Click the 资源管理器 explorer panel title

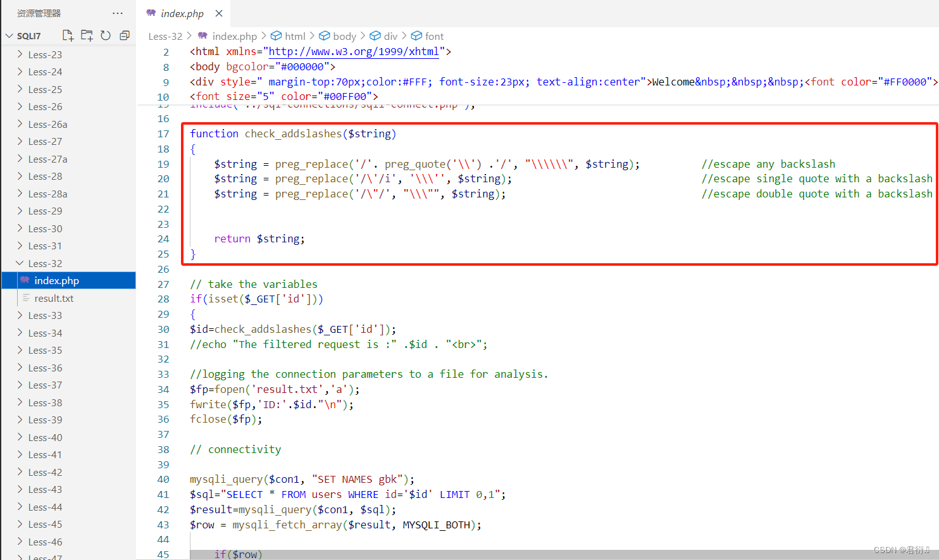[x=39, y=13]
